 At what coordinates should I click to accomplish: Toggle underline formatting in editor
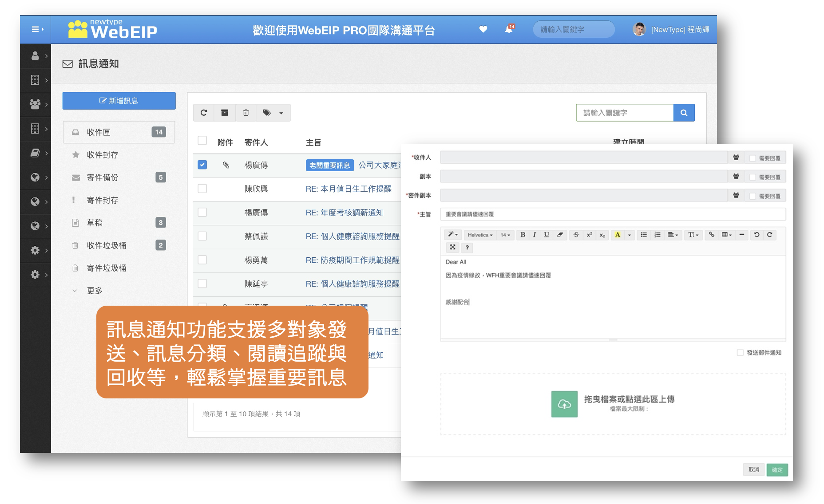tap(547, 235)
